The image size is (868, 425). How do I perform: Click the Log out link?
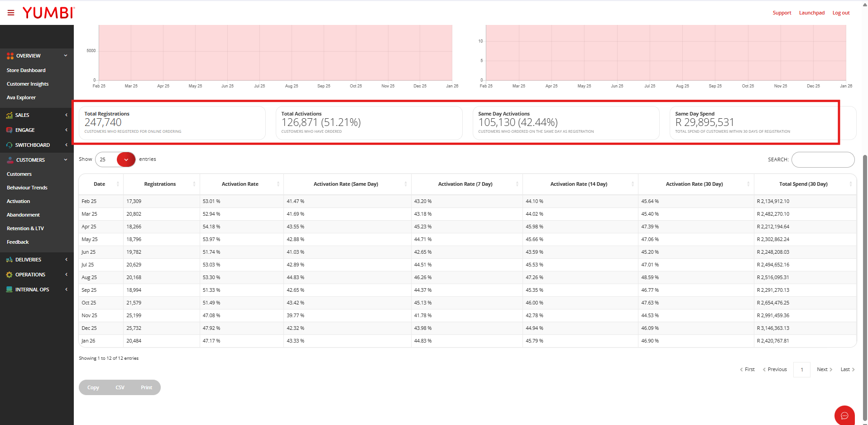841,13
